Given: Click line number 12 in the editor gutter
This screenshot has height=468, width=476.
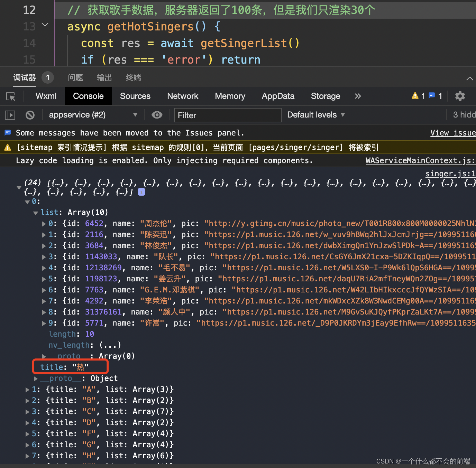Looking at the screenshot, I should (29, 10).
